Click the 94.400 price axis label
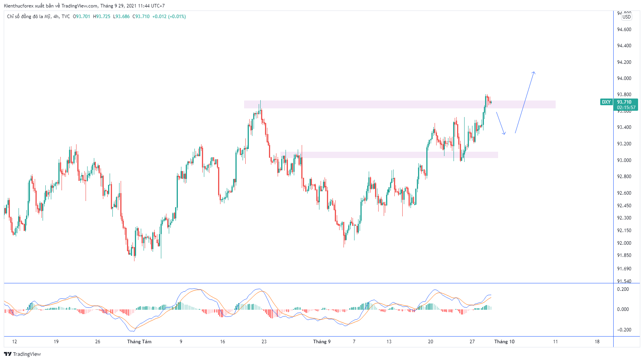644x361 pixels. pos(624,46)
